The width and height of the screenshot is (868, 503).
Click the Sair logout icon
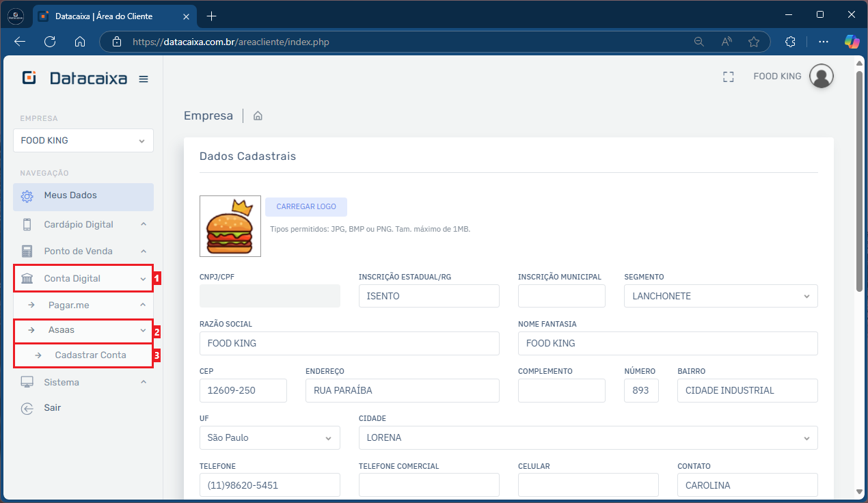click(x=27, y=408)
